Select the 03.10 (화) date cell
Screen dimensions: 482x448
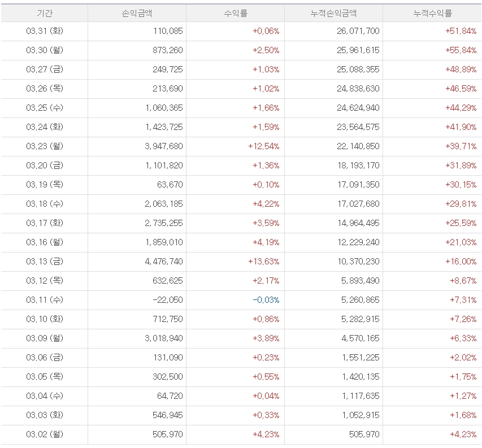click(45, 319)
